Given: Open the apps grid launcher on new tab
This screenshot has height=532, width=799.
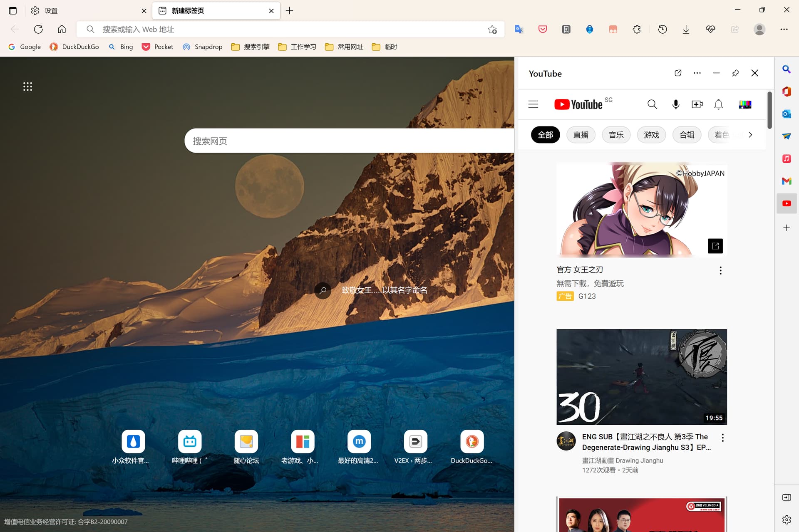Looking at the screenshot, I should [x=27, y=87].
